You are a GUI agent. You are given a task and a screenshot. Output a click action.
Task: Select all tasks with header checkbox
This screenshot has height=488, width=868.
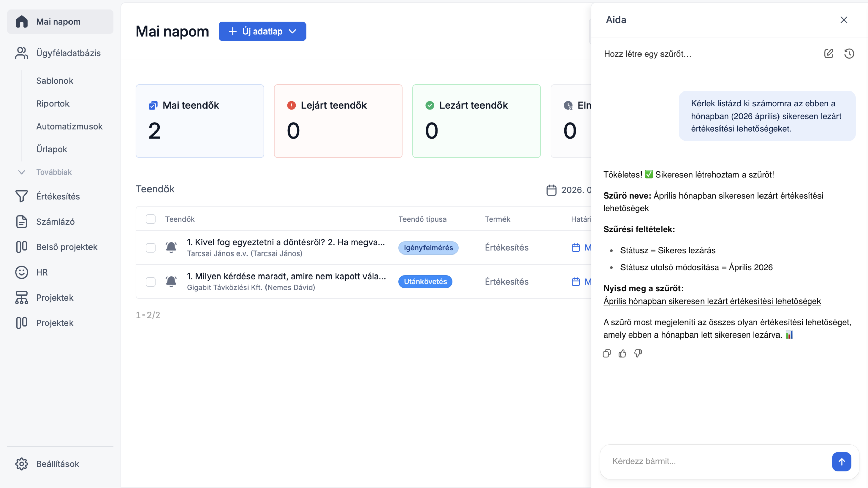[x=151, y=219]
